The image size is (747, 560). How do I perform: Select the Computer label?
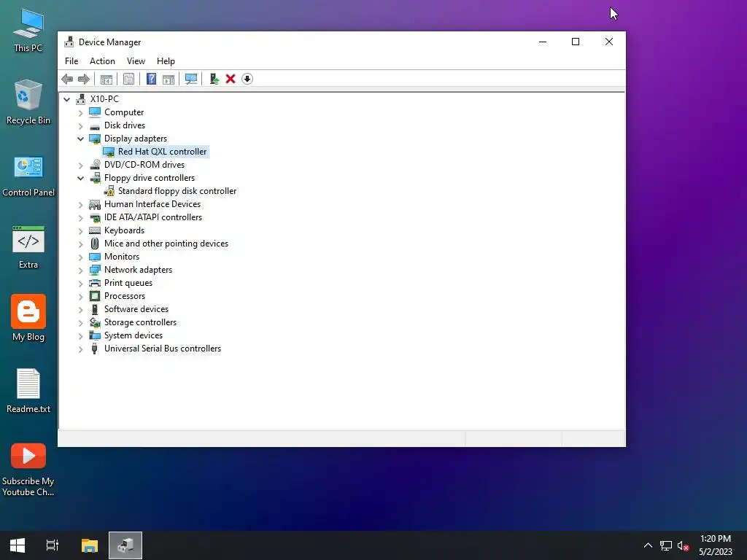coord(124,112)
